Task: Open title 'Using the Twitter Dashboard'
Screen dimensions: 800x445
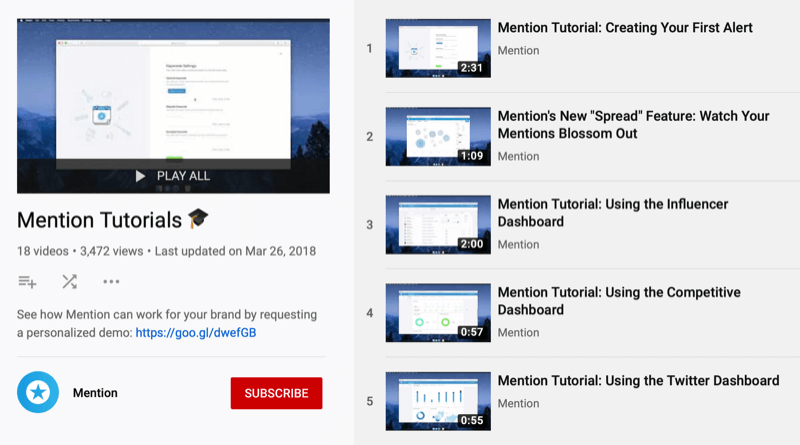Action: click(x=638, y=381)
